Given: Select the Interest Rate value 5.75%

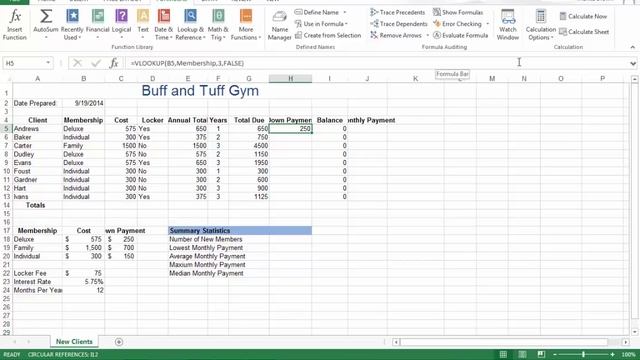Looking at the screenshot, I should pos(83,282).
